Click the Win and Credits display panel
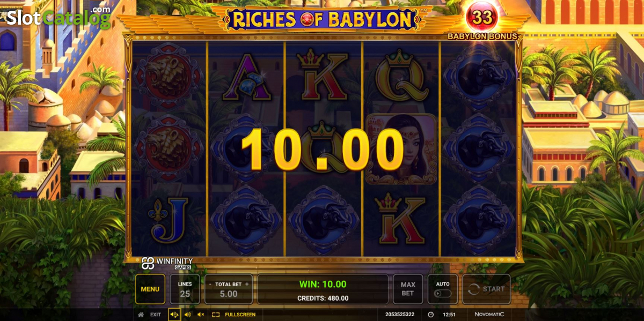 [323, 289]
